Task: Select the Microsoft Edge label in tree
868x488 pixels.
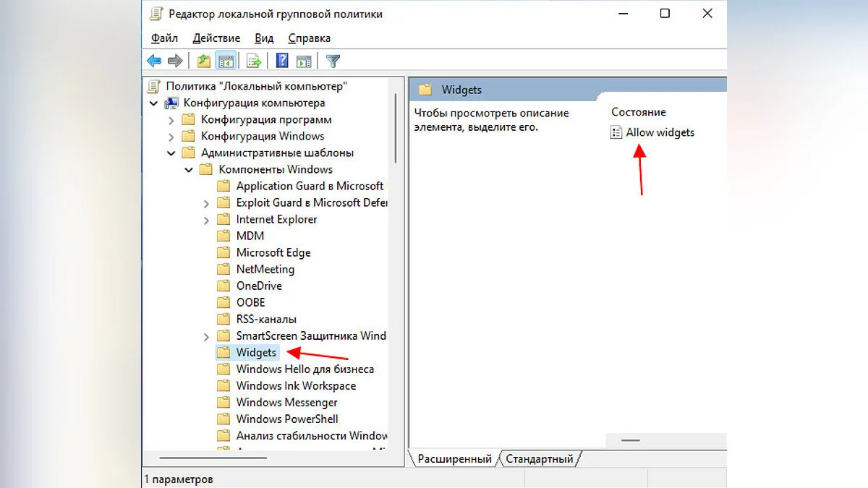Action: (x=273, y=252)
